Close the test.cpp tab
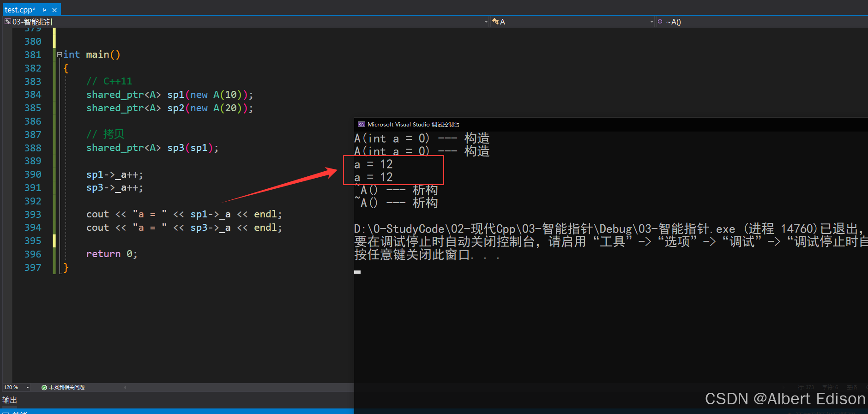Image resolution: width=868 pixels, height=414 pixels. click(x=54, y=10)
